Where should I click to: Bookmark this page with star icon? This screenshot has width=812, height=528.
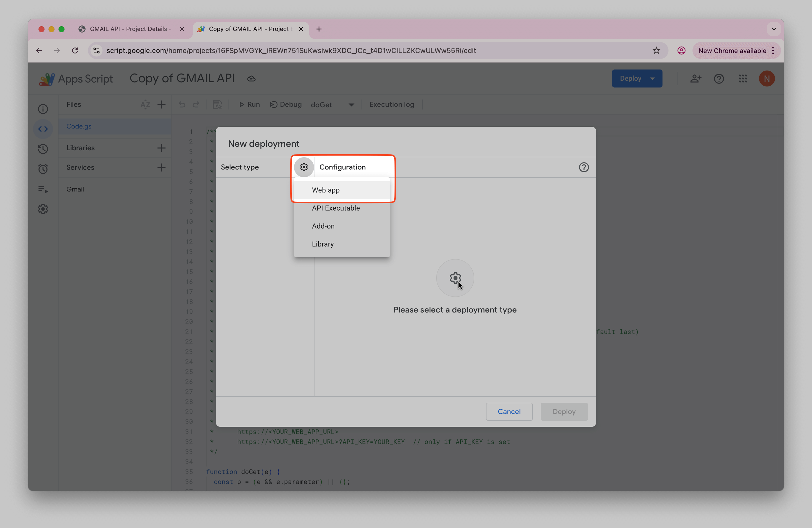click(656, 50)
